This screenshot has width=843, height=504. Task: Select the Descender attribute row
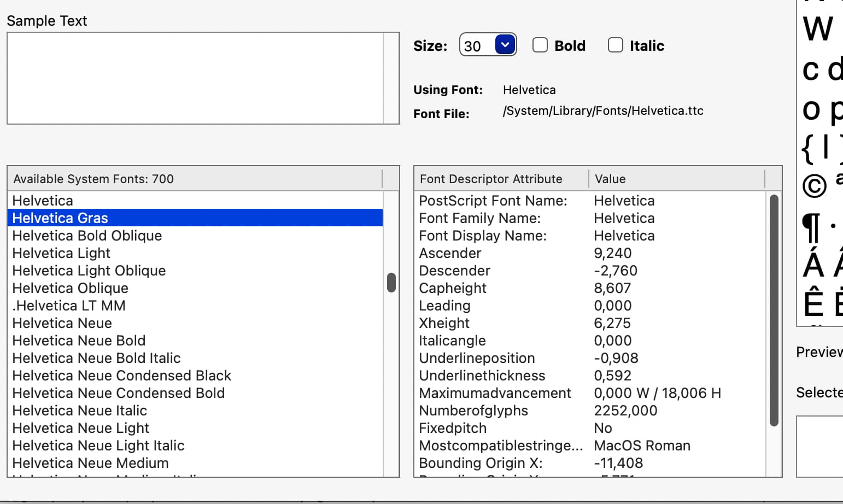(590, 271)
